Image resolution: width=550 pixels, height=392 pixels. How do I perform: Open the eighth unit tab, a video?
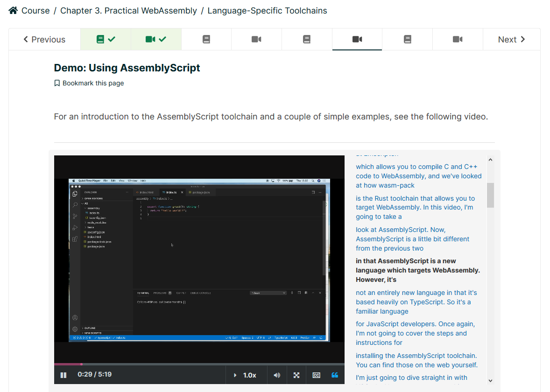pyautogui.click(x=458, y=39)
